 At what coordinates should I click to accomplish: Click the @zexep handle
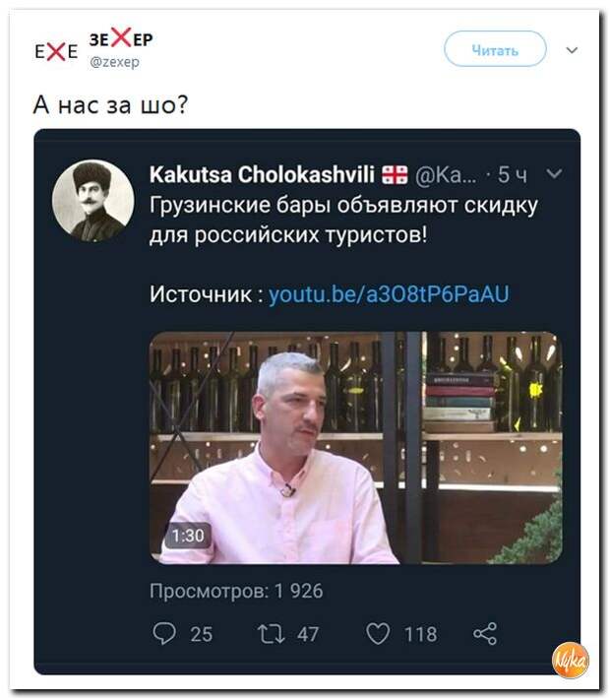click(x=115, y=62)
